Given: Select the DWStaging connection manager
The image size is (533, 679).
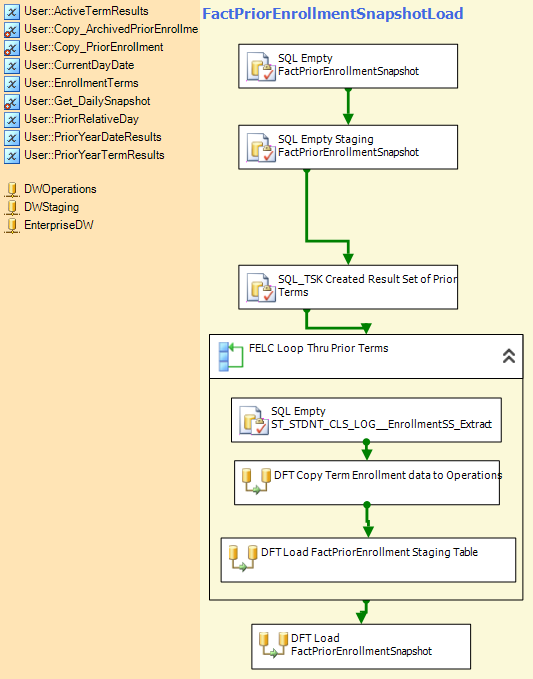Looking at the screenshot, I should [42, 207].
